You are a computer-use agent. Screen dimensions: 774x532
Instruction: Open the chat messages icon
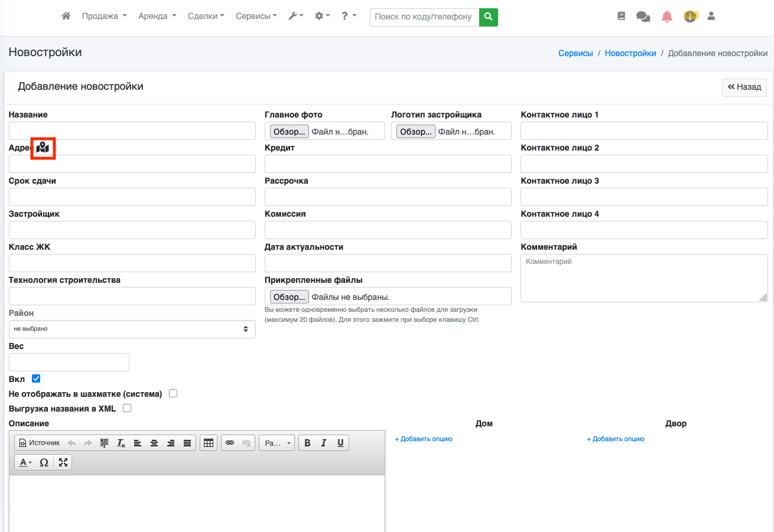643,17
